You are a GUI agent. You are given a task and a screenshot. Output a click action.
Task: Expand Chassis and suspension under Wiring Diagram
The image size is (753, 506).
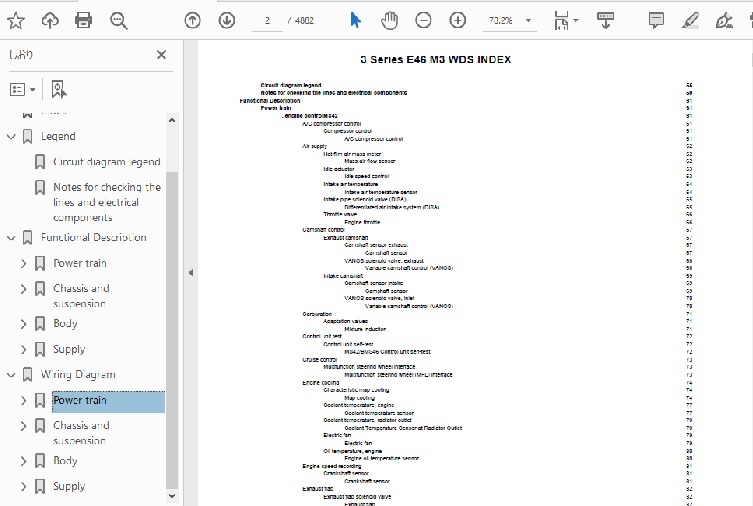point(23,426)
